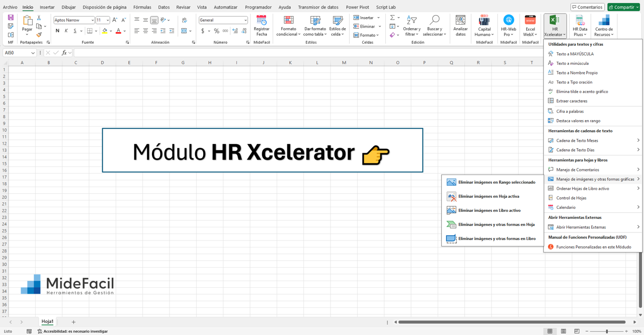Viewport: 644px width, 335px height.
Task: Toggle italic formatting
Action: 66,31
